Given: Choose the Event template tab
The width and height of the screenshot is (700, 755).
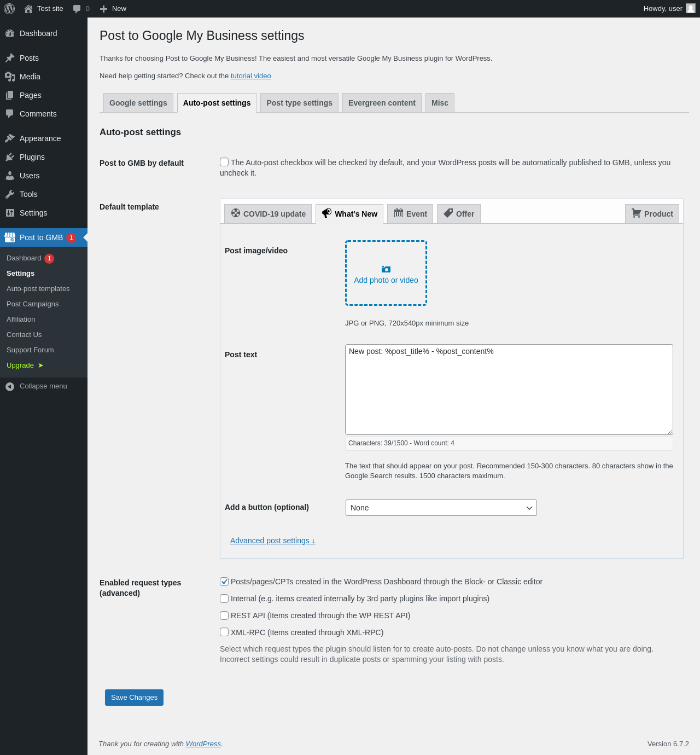Looking at the screenshot, I should click(410, 214).
